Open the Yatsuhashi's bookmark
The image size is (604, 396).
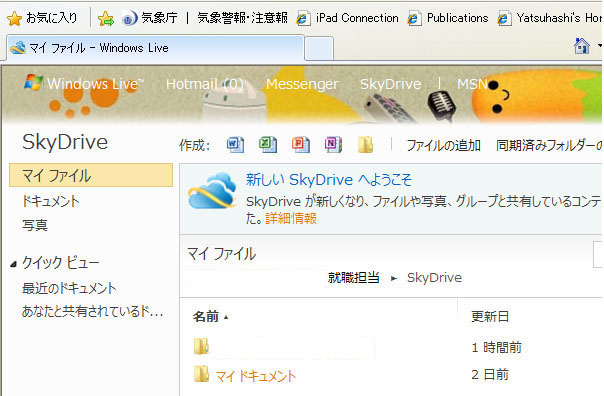click(x=550, y=18)
